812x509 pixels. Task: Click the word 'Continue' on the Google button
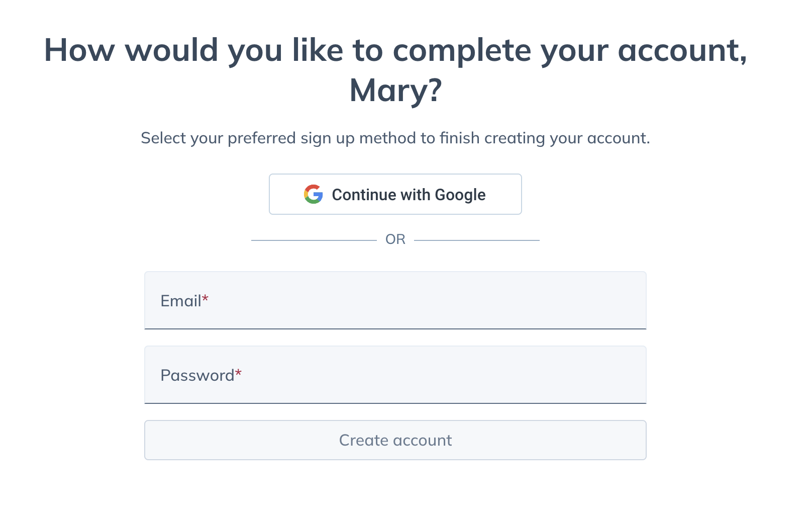coord(364,195)
